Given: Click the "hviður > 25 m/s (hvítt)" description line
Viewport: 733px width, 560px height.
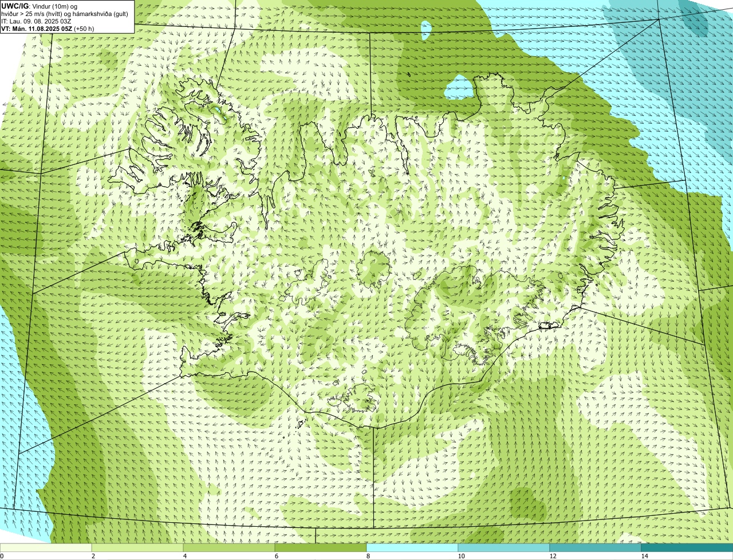Looking at the screenshot, I should click(65, 14).
